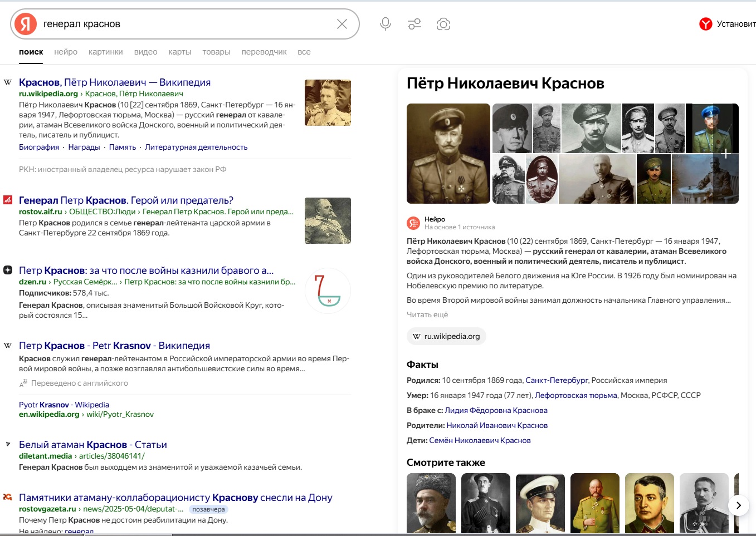Click the Yandex logo in search bar
756x536 pixels.
[26, 24]
